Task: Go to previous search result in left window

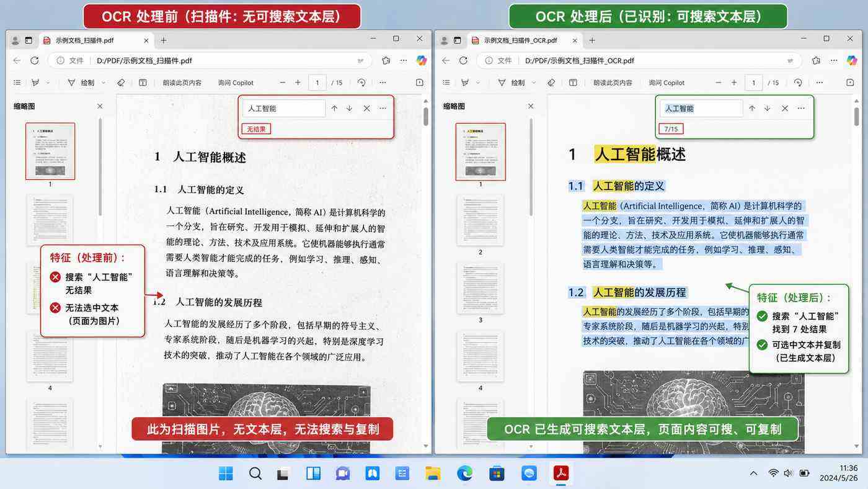Action: tap(334, 108)
